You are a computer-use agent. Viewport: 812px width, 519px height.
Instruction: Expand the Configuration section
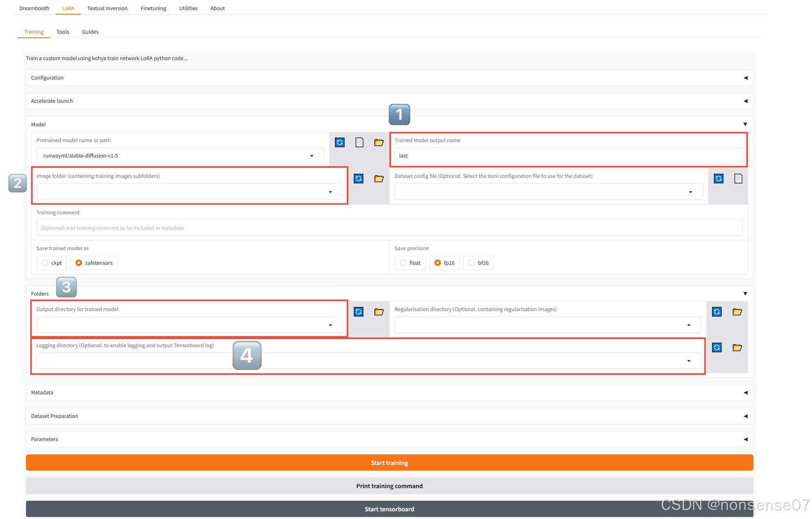coord(389,78)
